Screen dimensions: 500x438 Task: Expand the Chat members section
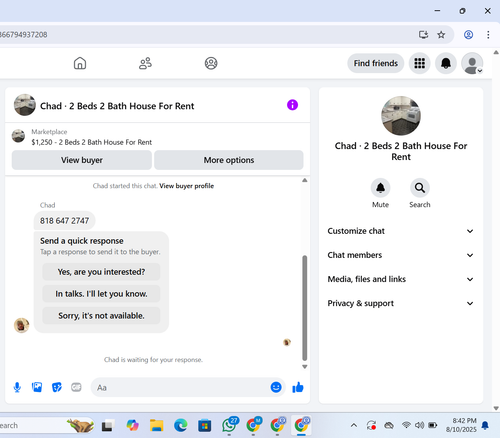pos(401,255)
